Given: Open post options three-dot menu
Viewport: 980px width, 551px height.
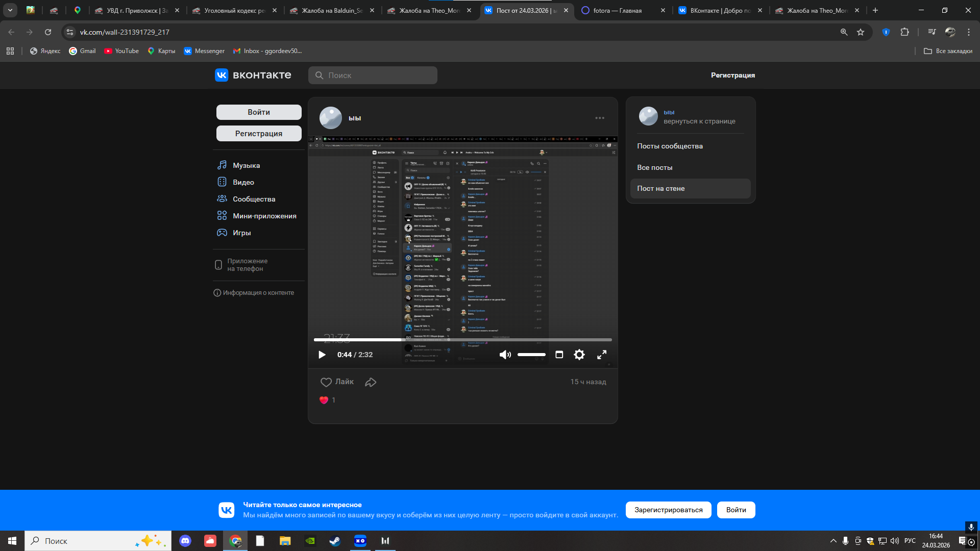Looking at the screenshot, I should pyautogui.click(x=599, y=118).
